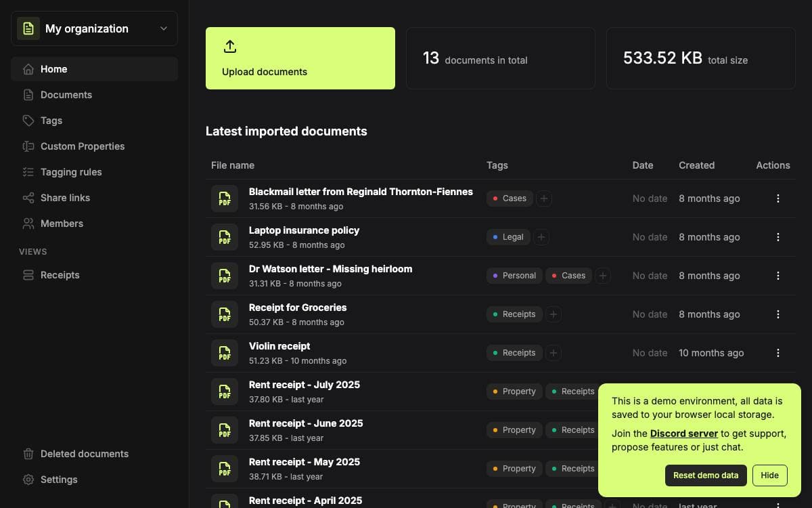Click the File name column header

pos(233,165)
